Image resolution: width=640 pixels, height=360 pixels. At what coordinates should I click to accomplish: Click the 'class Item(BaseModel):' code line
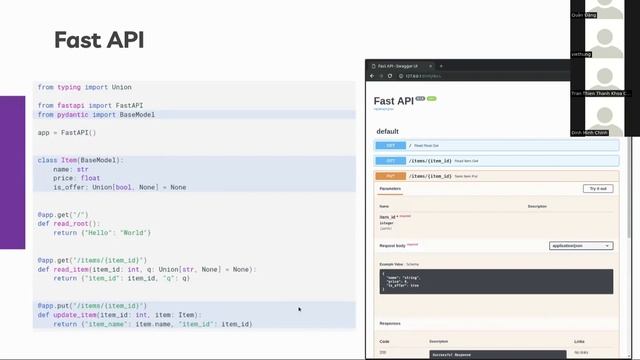tap(80, 160)
